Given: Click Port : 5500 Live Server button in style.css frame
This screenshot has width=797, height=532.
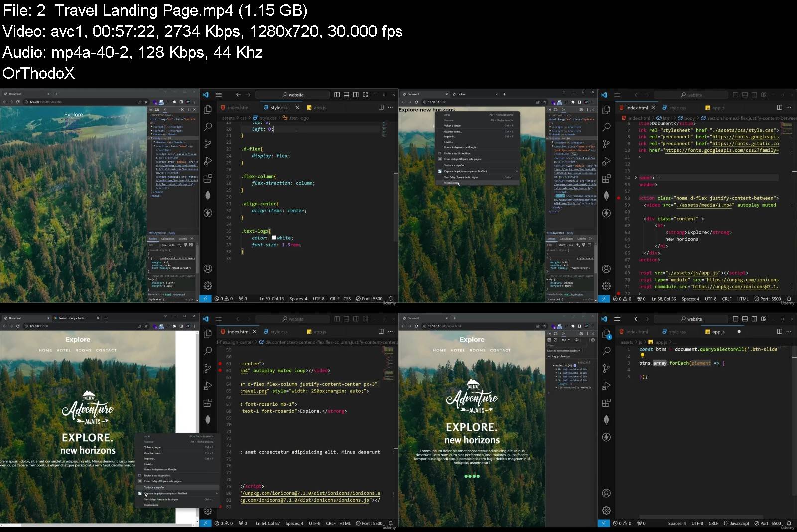Looking at the screenshot, I should (x=369, y=299).
